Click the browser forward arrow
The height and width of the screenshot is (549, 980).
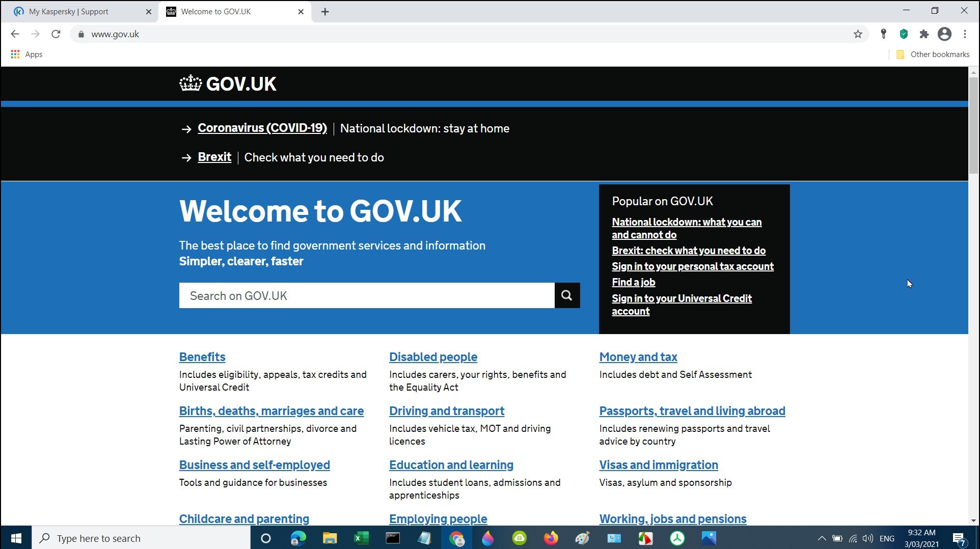(x=35, y=34)
